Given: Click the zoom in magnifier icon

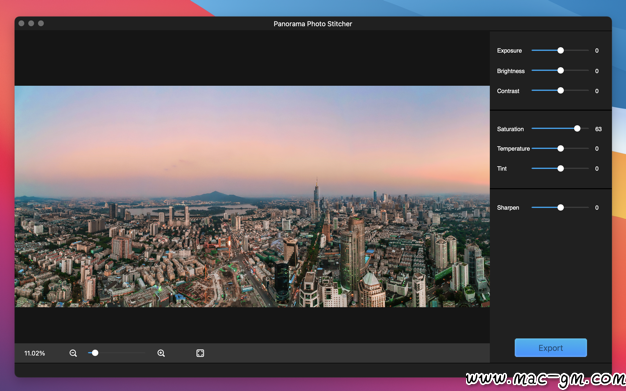Looking at the screenshot, I should coord(161,353).
